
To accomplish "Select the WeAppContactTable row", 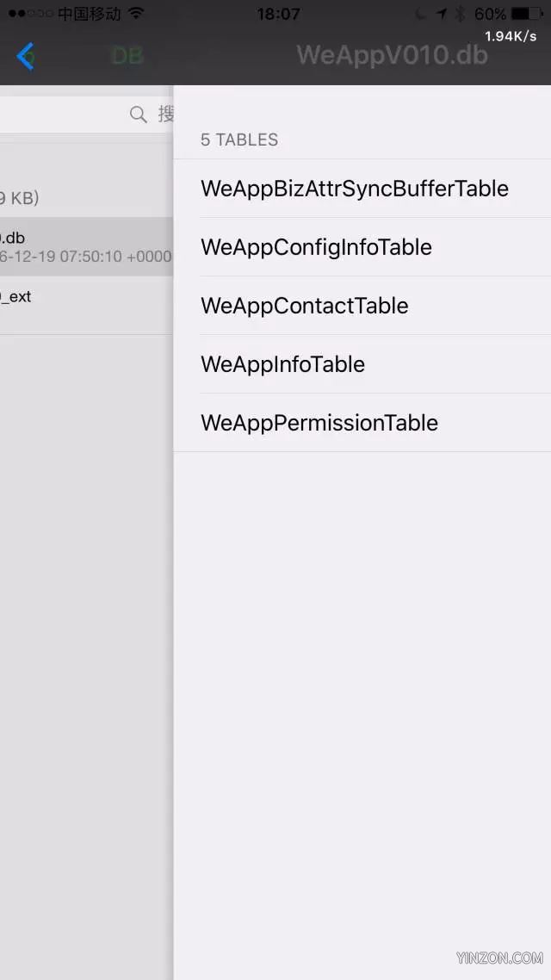I will tap(362, 306).
